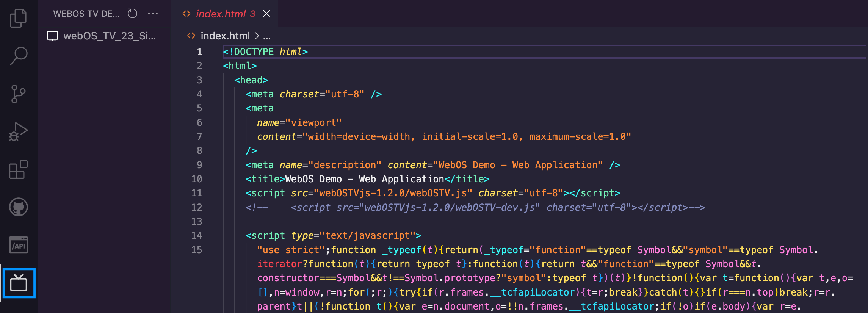Click the monitor icon beside webOS_TV_23_Si...
The height and width of the screenshot is (313, 868).
click(x=52, y=36)
